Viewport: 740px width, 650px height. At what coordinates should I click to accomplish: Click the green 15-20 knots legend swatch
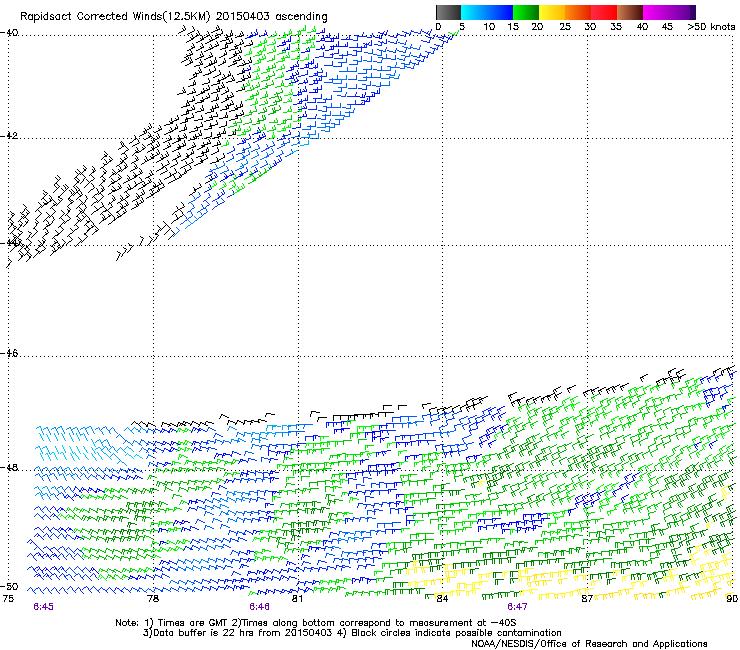(526, 12)
